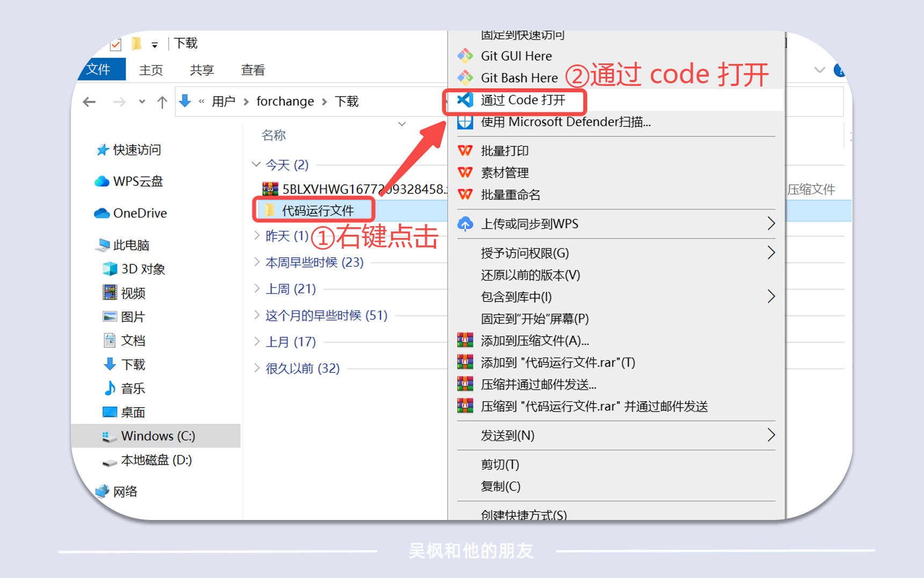The image size is (924, 578).
Task: Click the 网络 network icon
Action: (102, 491)
